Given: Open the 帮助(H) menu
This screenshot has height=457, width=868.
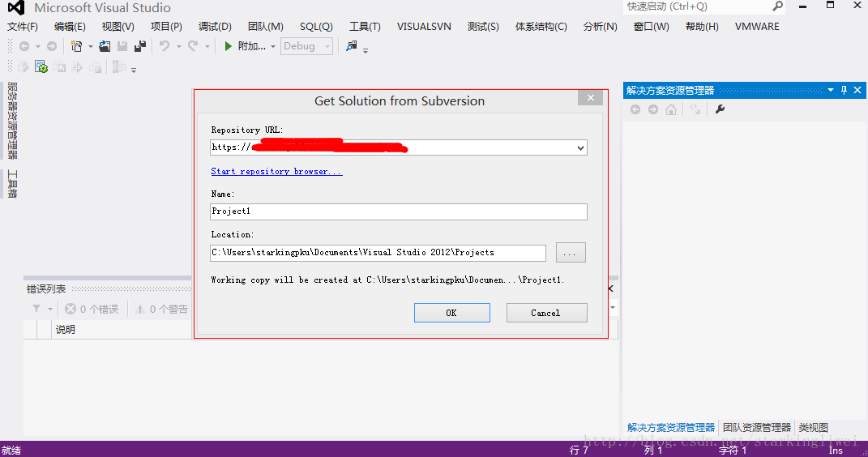Looking at the screenshot, I should (702, 27).
